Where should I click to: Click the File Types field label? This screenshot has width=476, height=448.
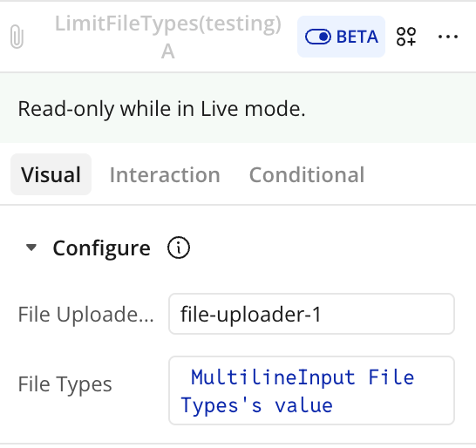[x=65, y=384]
